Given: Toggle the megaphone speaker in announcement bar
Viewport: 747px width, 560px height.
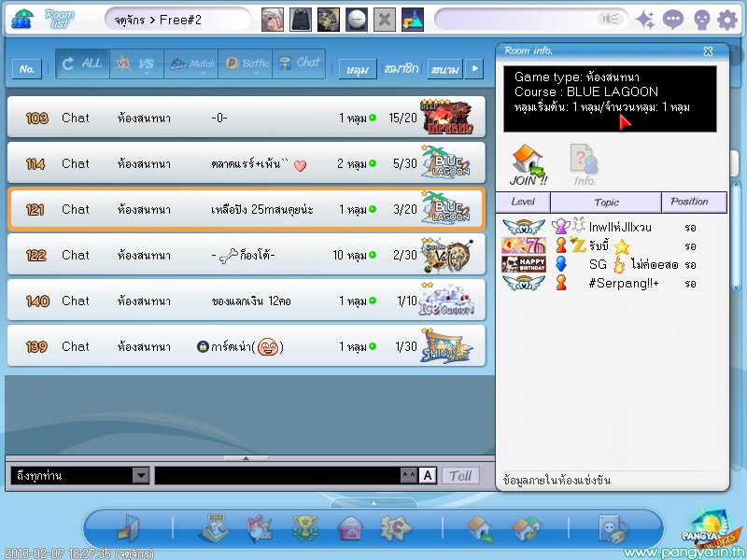Looking at the screenshot, I should click(x=611, y=19).
